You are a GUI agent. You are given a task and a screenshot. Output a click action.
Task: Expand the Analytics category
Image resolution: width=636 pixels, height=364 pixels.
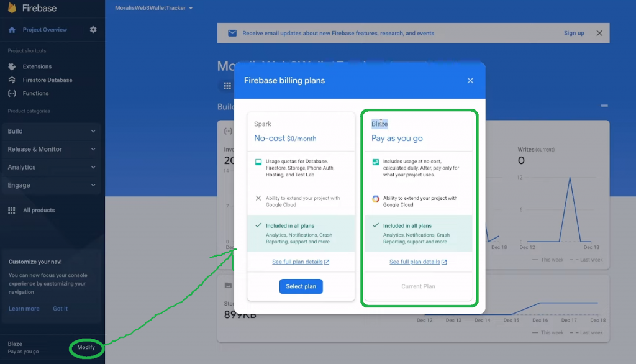[52, 167]
